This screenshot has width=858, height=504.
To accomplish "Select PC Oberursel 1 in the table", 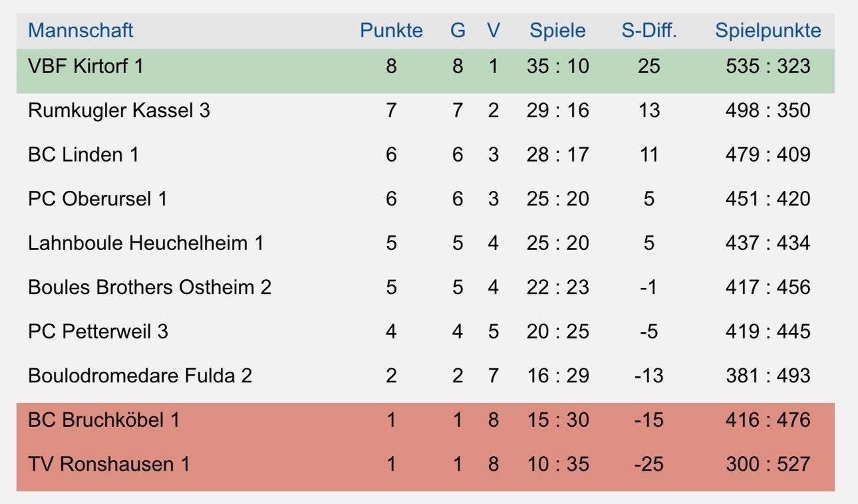I will point(97,199).
